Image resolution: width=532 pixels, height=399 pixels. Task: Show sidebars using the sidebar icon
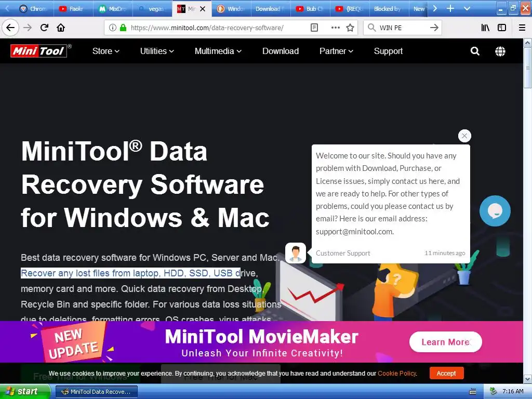502,28
